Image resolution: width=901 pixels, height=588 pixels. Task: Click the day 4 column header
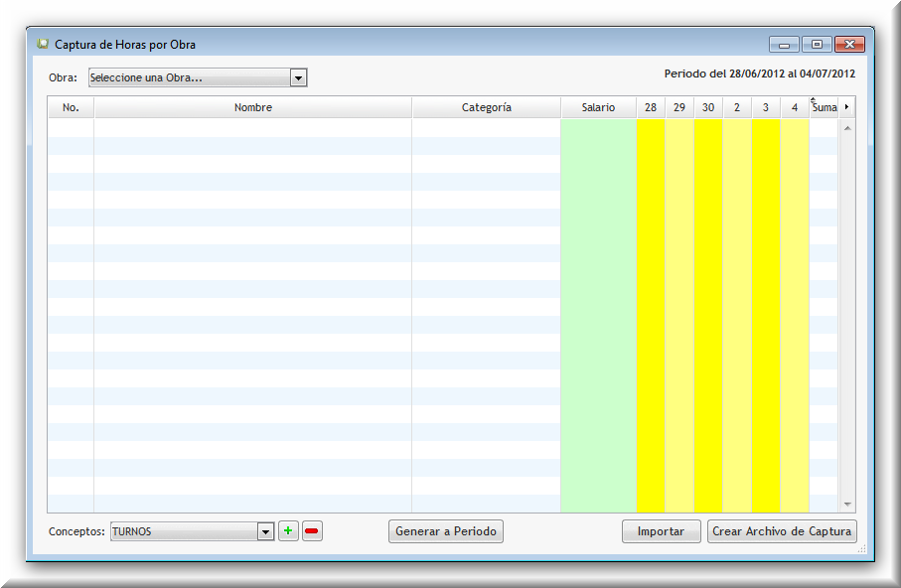tap(794, 107)
